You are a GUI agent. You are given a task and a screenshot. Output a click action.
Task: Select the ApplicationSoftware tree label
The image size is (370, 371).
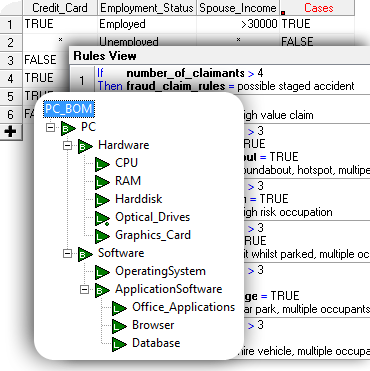(x=169, y=289)
